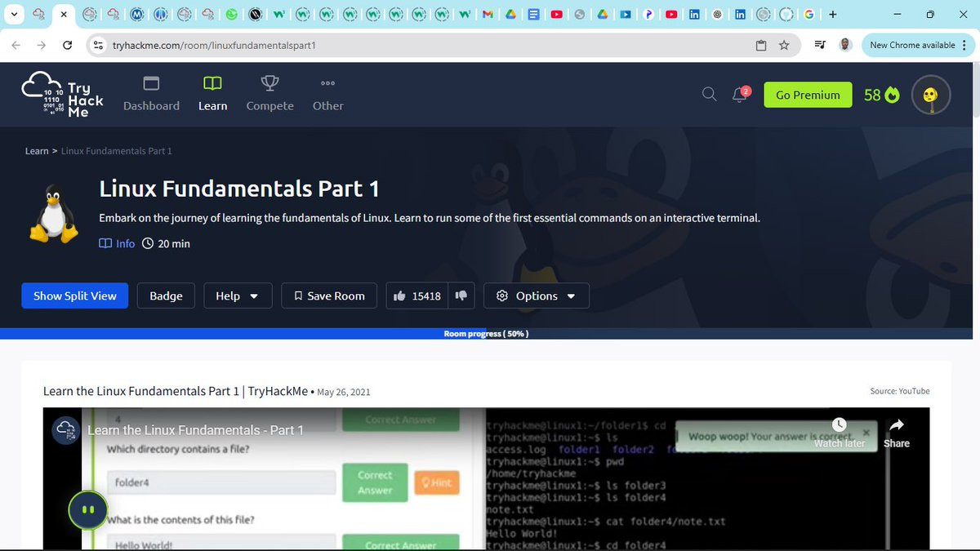Close the current TryHackMe tab
Viewport: 980px width, 551px height.
pyautogui.click(x=63, y=14)
